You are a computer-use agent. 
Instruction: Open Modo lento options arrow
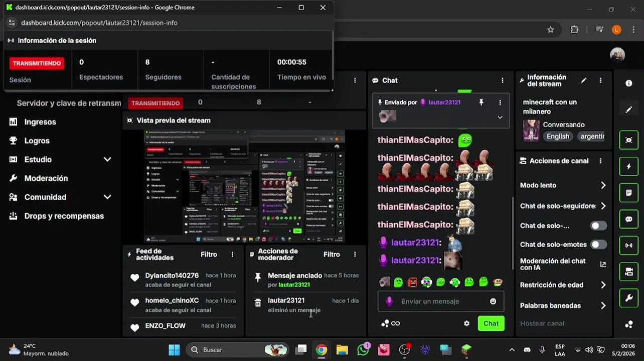point(603,186)
